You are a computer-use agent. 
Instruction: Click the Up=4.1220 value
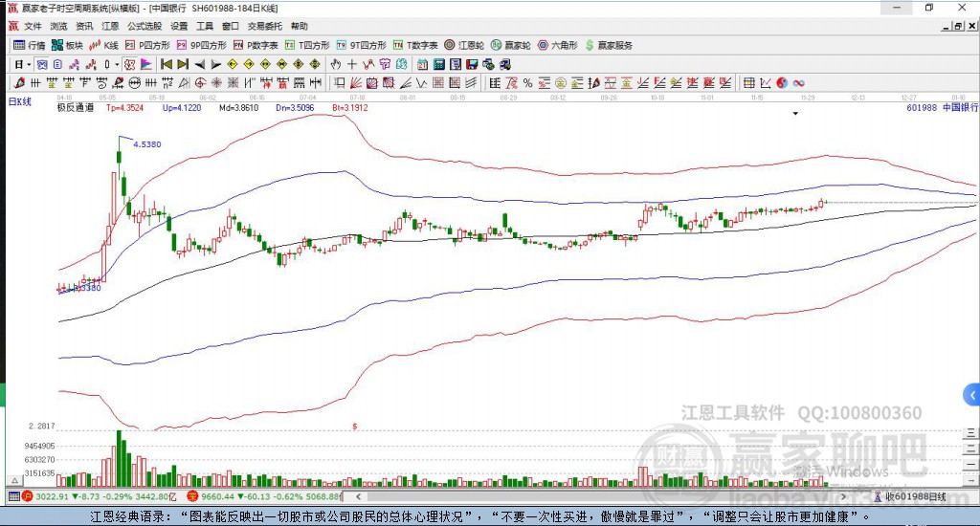[x=181, y=107]
